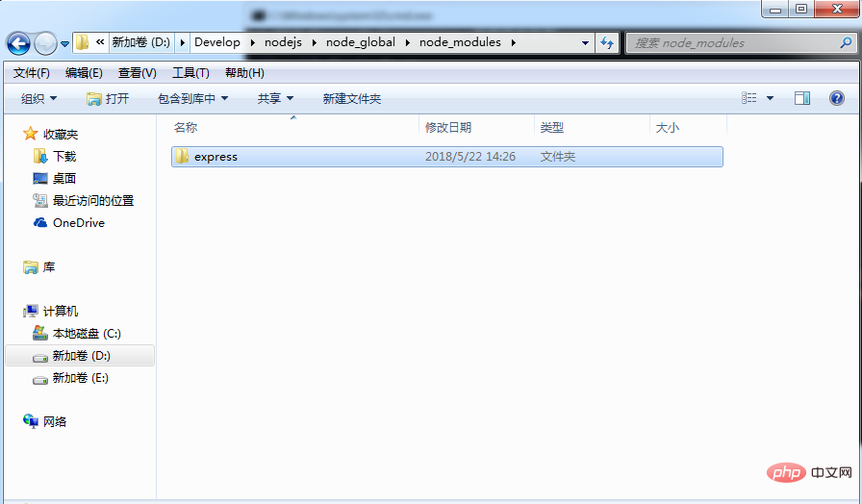Sort by 大小 column header
Image resolution: width=862 pixels, height=504 pixels.
pyautogui.click(x=668, y=128)
